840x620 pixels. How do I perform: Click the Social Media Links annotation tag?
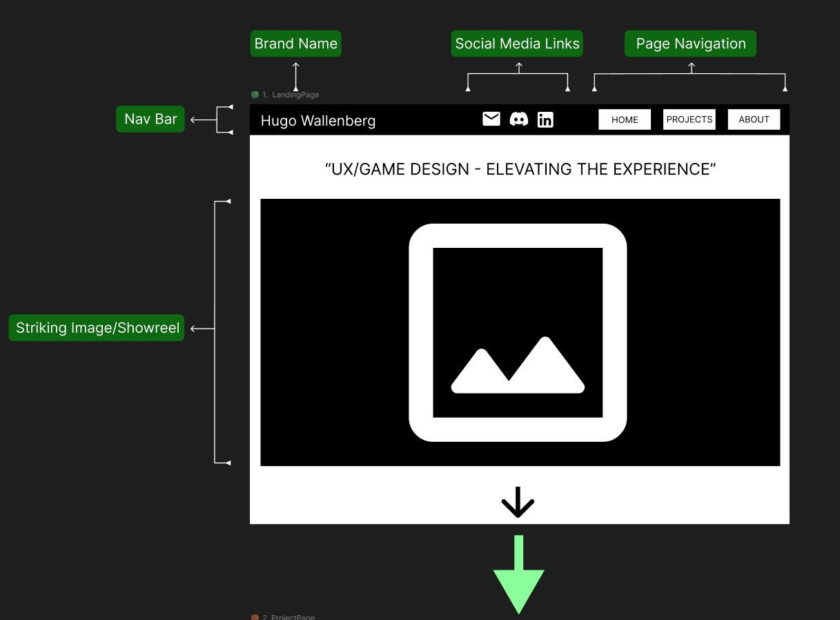[x=517, y=43]
